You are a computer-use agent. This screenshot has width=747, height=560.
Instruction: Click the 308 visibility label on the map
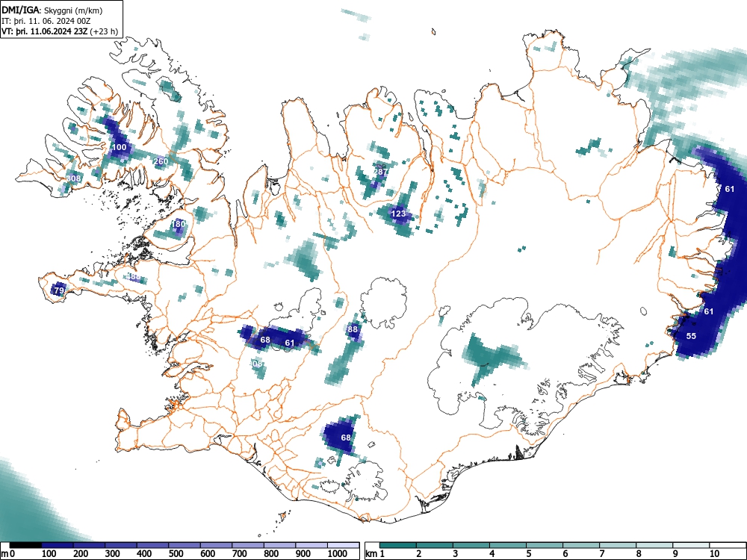[x=73, y=178]
